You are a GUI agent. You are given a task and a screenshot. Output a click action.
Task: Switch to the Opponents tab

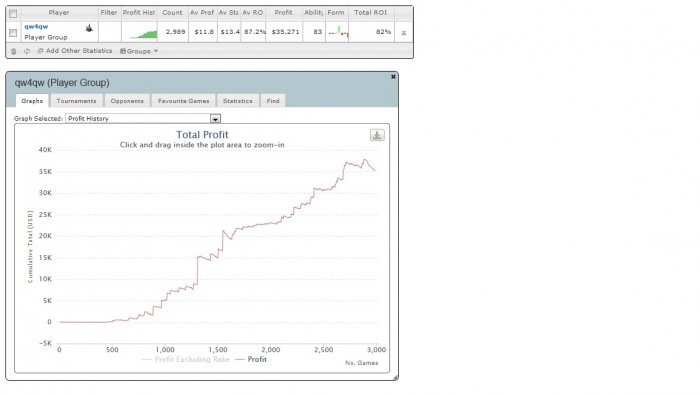127,101
